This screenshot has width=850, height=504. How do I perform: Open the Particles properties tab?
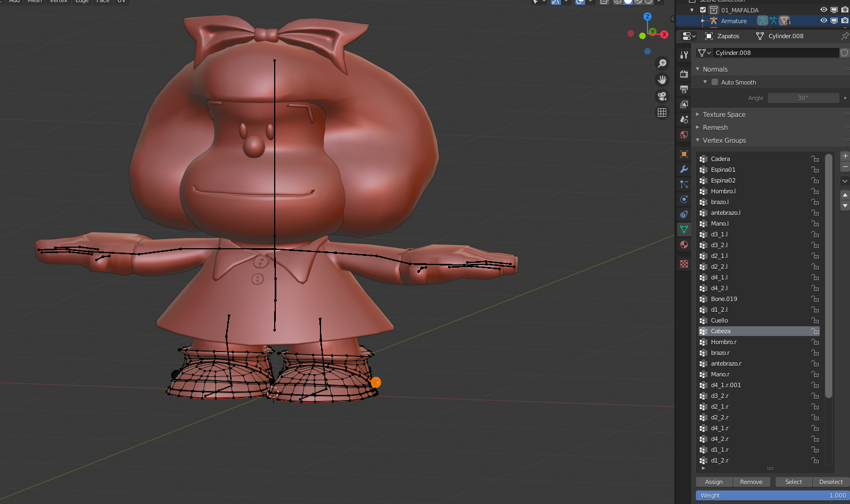click(684, 184)
